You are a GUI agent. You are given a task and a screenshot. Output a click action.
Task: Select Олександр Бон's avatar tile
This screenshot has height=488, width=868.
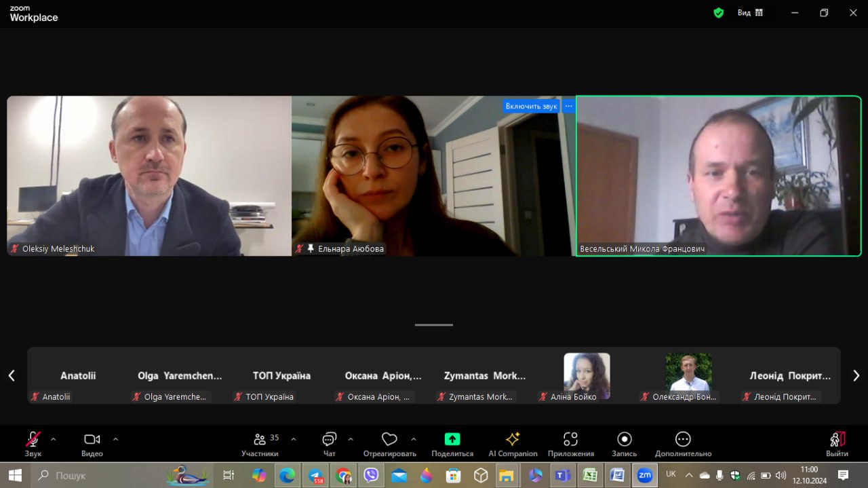(x=688, y=376)
